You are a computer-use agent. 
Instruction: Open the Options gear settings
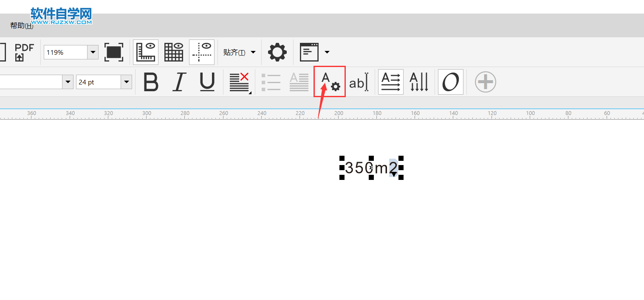[x=277, y=52]
